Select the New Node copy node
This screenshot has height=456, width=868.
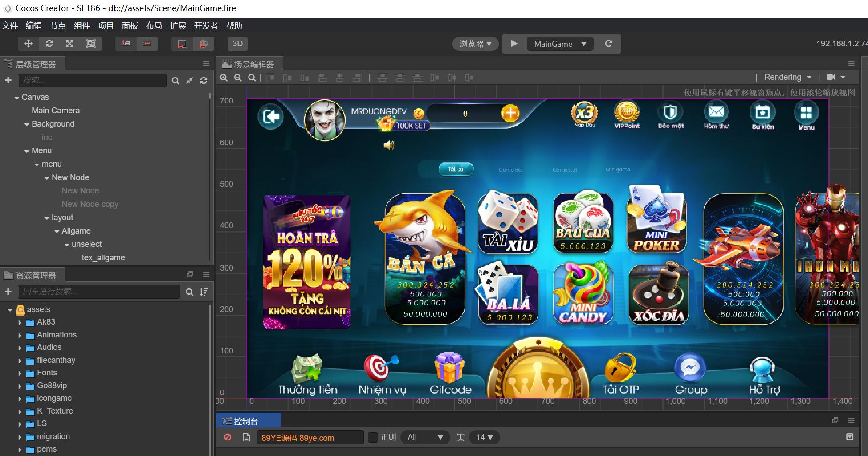tap(90, 204)
